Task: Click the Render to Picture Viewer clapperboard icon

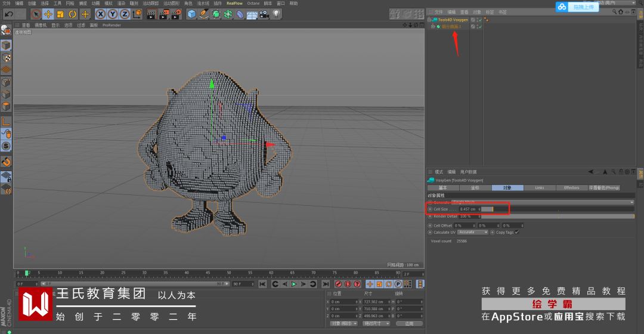Action: 163,14
